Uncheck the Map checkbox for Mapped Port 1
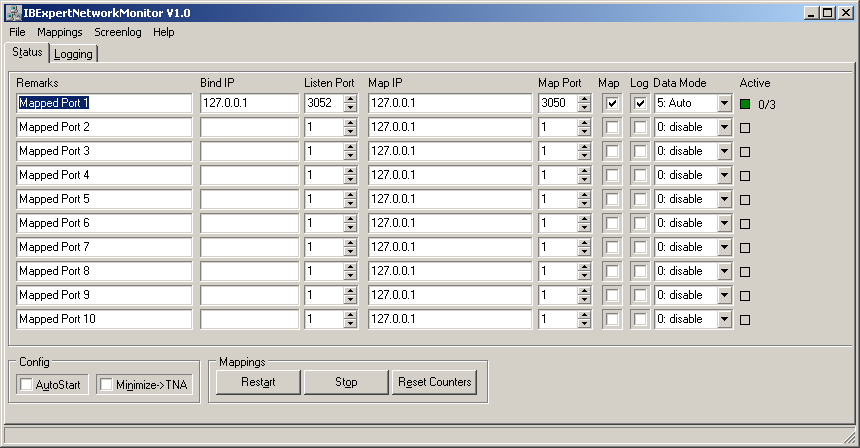 click(x=612, y=103)
